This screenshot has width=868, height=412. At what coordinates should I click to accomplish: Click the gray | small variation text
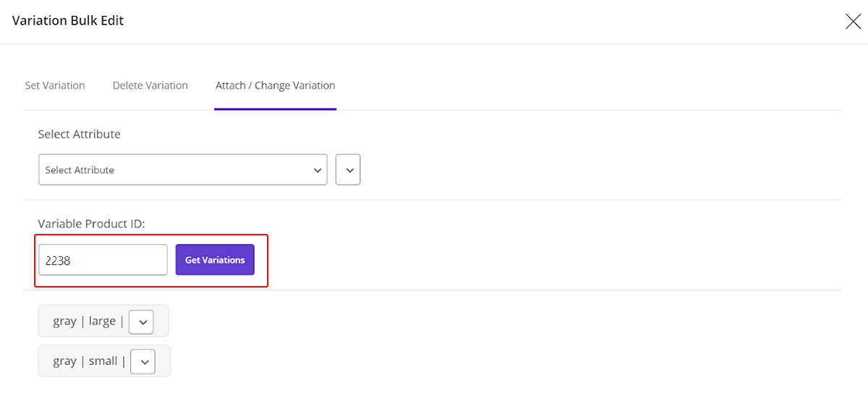point(88,361)
